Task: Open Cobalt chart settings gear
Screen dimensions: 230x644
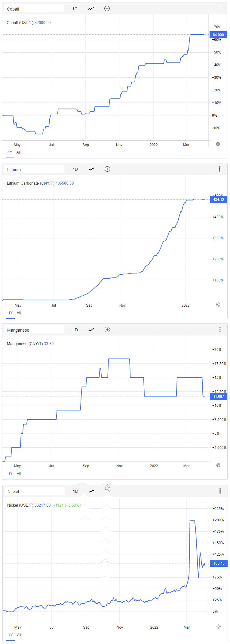Action: (x=218, y=144)
